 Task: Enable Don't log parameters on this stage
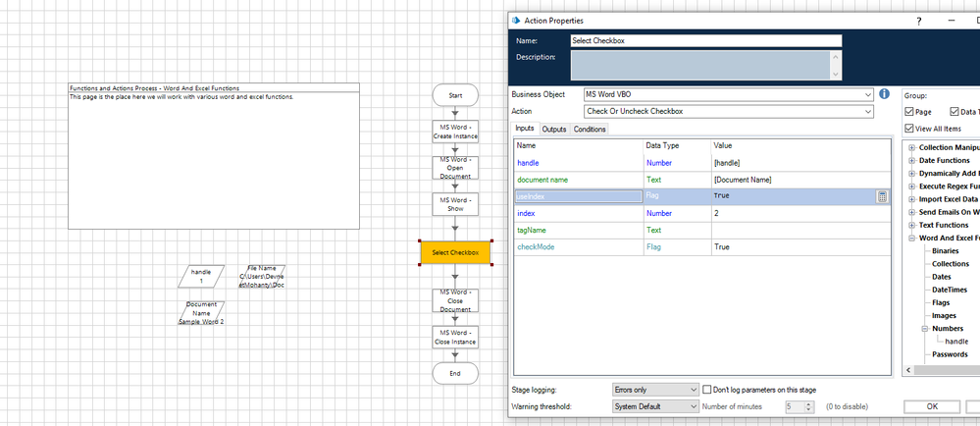[707, 390]
